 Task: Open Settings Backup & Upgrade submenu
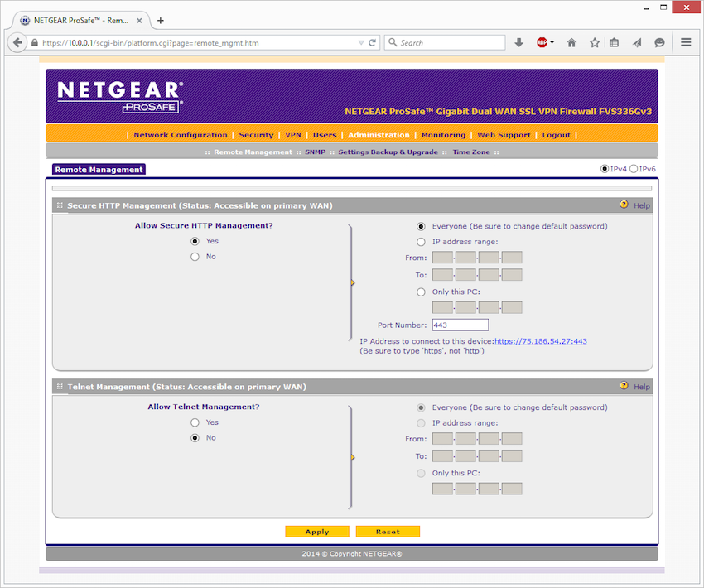(388, 152)
